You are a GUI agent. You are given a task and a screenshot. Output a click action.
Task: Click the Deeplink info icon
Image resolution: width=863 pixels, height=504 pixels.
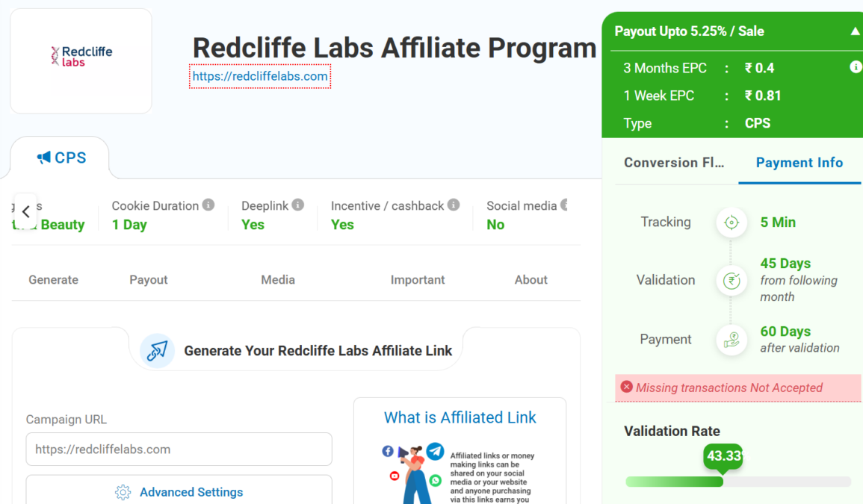point(297,205)
